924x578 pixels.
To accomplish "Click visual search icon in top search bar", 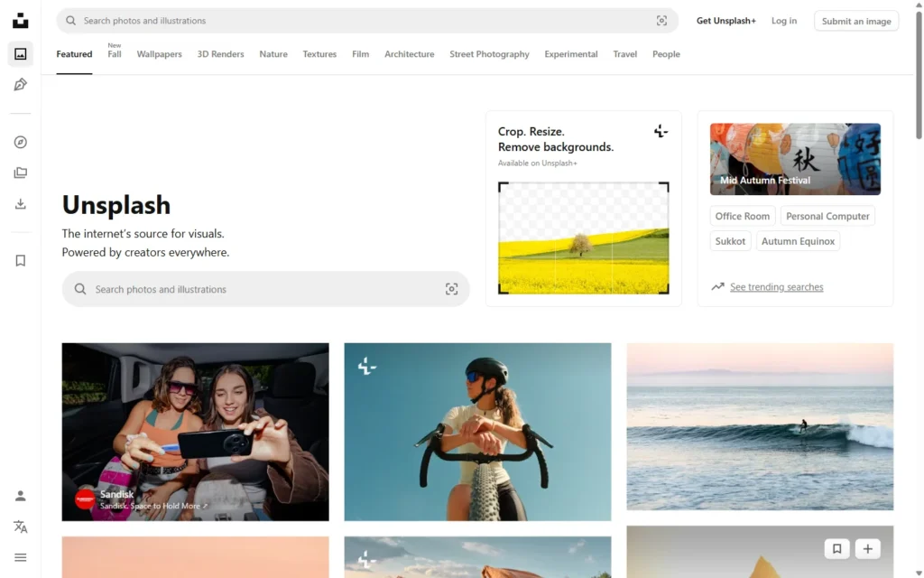I will (661, 21).
